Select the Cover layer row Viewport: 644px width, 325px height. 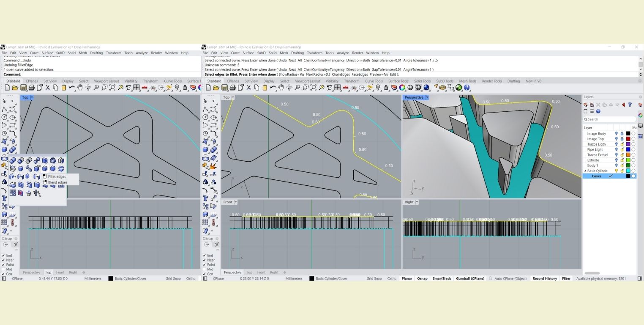(x=609, y=176)
